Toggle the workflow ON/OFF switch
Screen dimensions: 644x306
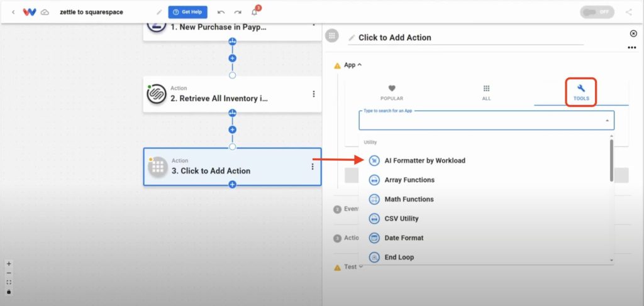pyautogui.click(x=597, y=12)
